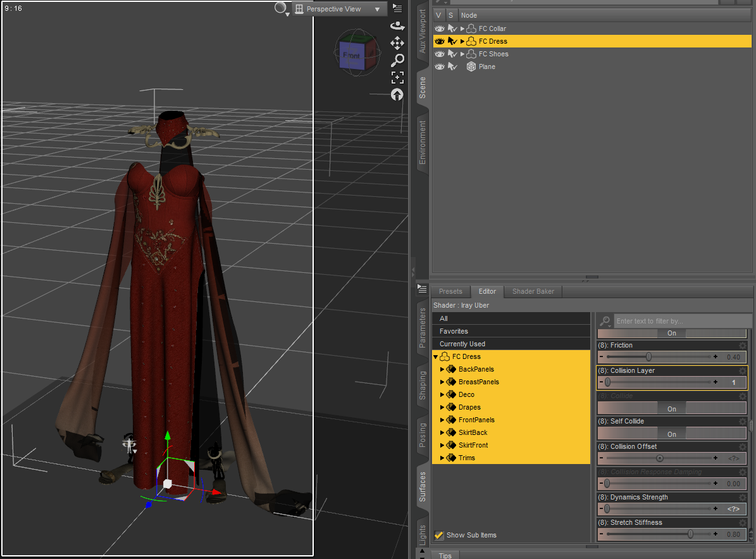Open the Posing side tab
756x559 pixels.
(x=423, y=435)
